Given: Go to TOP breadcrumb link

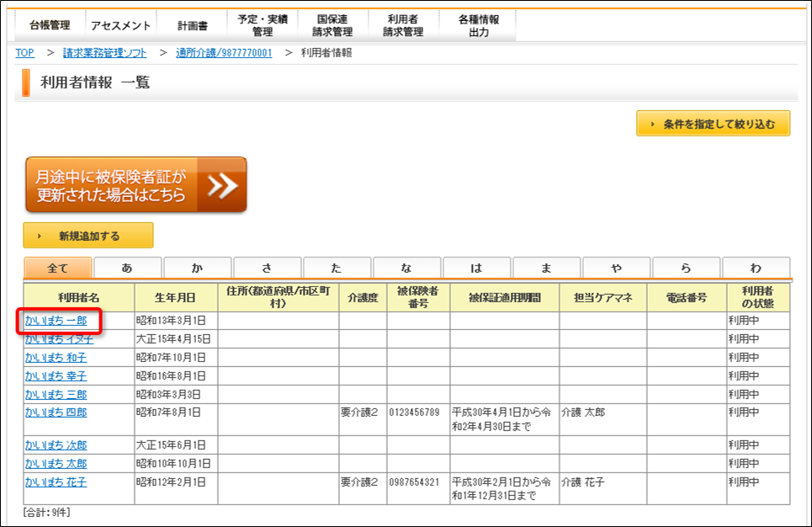Looking at the screenshot, I should pyautogui.click(x=25, y=53).
